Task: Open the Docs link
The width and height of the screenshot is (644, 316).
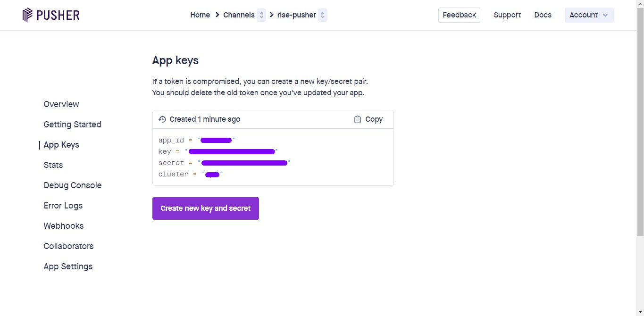Action: point(543,15)
